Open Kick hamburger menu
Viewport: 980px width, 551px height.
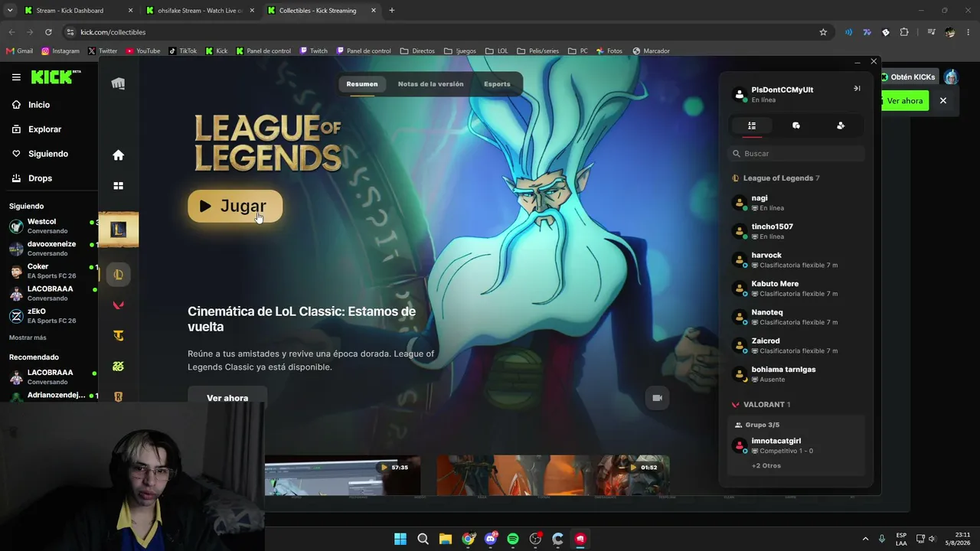coord(16,77)
